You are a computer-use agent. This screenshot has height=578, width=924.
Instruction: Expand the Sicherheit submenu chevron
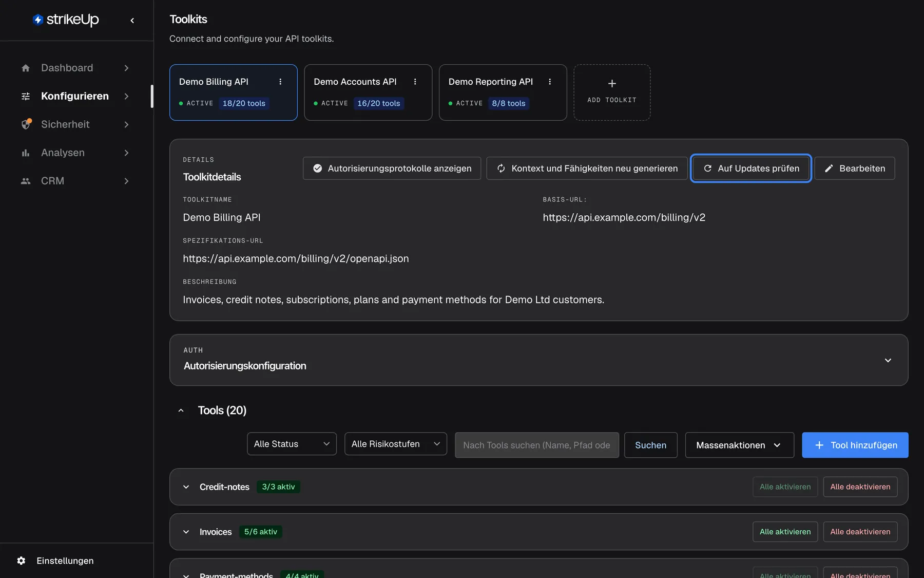coord(126,124)
